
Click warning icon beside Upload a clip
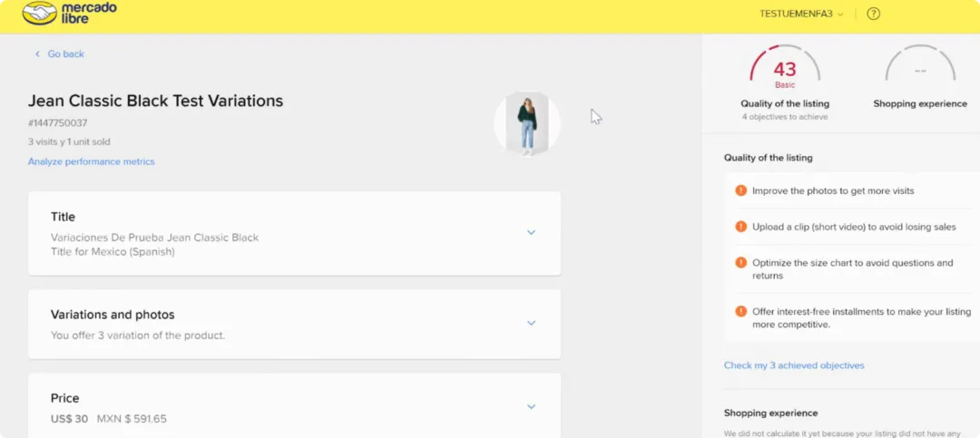point(741,227)
